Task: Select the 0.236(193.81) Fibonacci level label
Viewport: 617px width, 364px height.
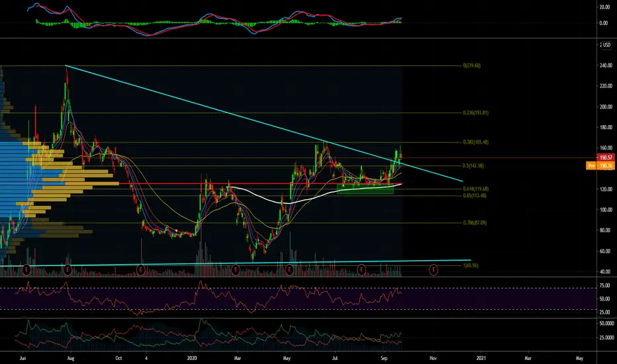Action: click(476, 113)
